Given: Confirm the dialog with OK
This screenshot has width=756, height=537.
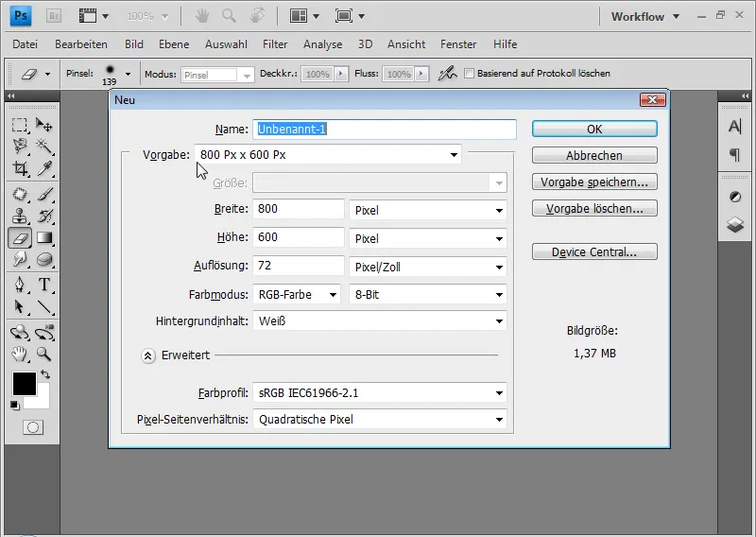Looking at the screenshot, I should coord(594,129).
